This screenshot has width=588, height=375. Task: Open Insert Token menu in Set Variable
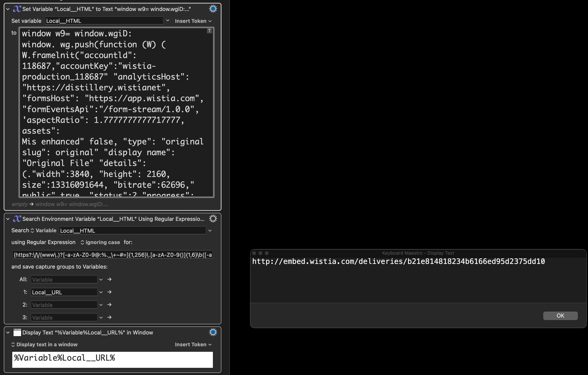[193, 21]
